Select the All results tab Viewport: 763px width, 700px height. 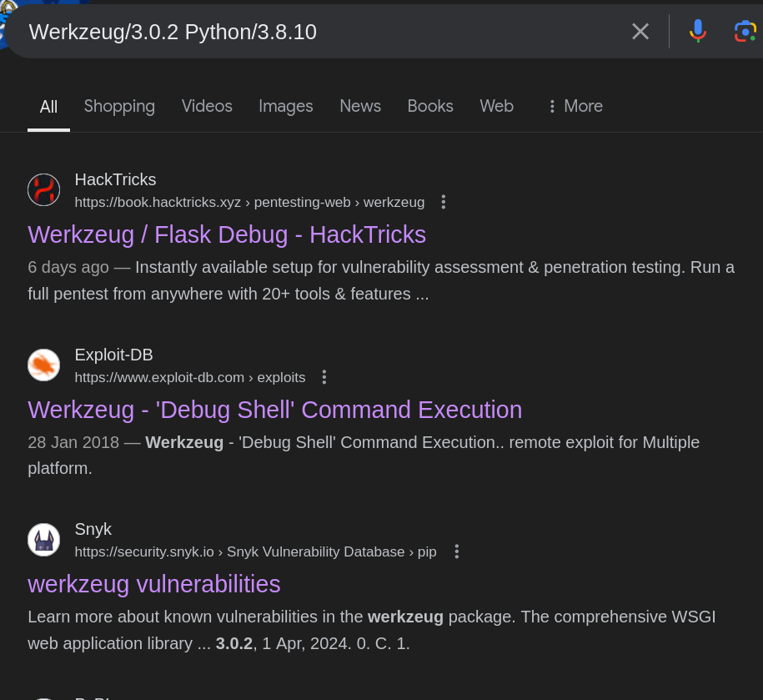(48, 107)
